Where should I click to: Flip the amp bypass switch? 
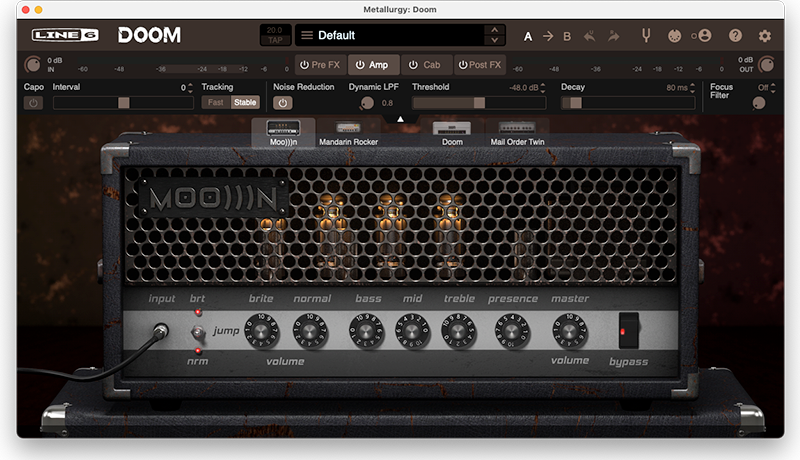[628, 330]
